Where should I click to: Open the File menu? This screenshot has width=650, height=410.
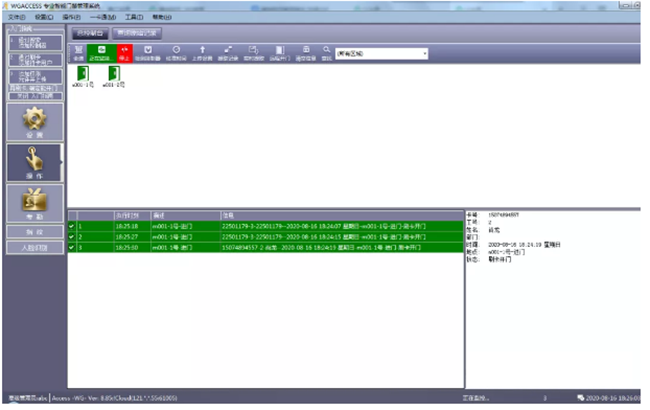point(15,16)
